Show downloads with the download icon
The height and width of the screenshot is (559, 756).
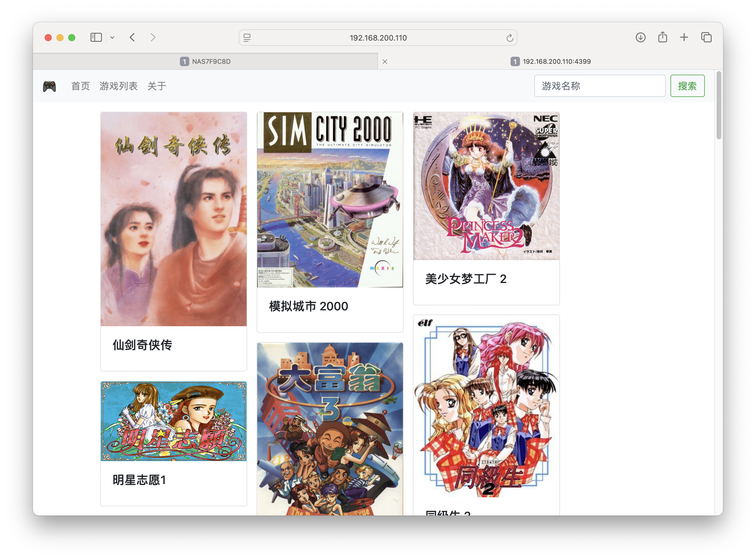pyautogui.click(x=640, y=37)
